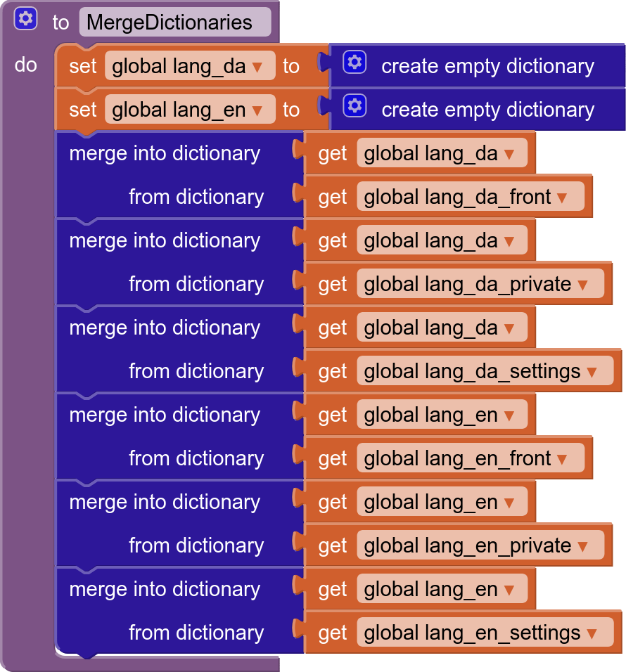Image resolution: width=626 pixels, height=672 pixels.
Task: Open the set global lang_en variable dropdown
Action: click(x=257, y=110)
